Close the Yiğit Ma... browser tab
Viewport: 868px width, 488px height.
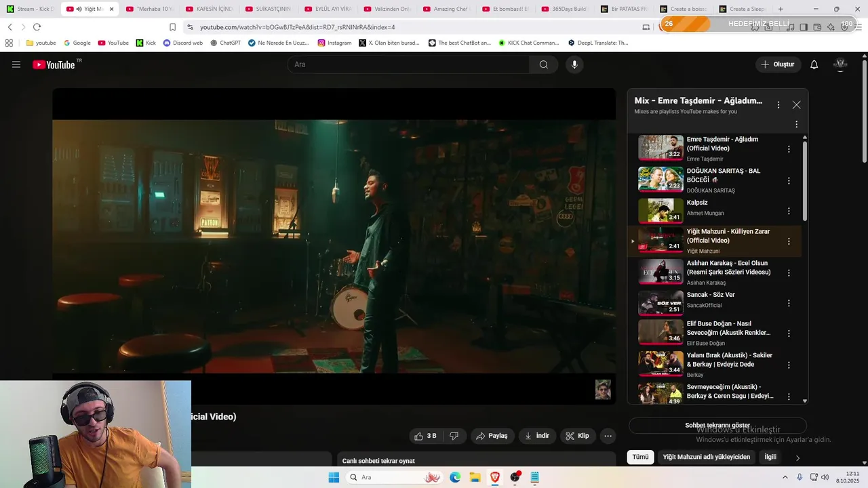111,9
